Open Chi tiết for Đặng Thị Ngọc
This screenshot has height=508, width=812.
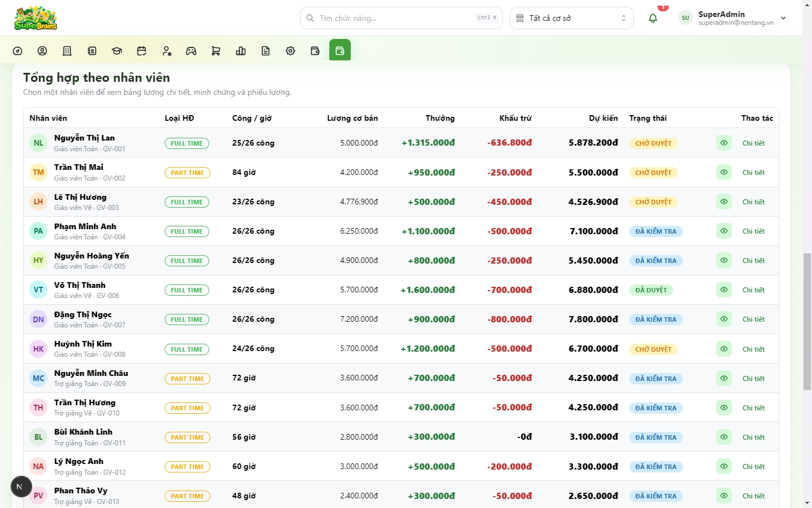753,319
